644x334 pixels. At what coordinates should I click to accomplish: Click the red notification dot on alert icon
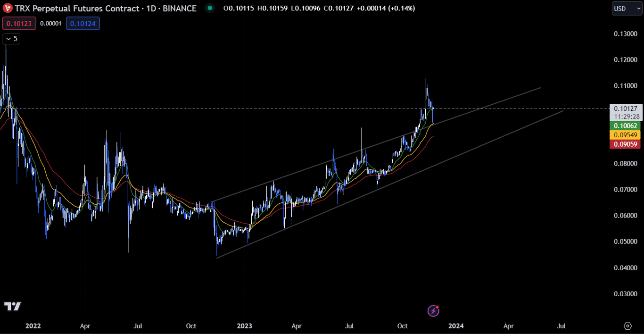coord(438,307)
